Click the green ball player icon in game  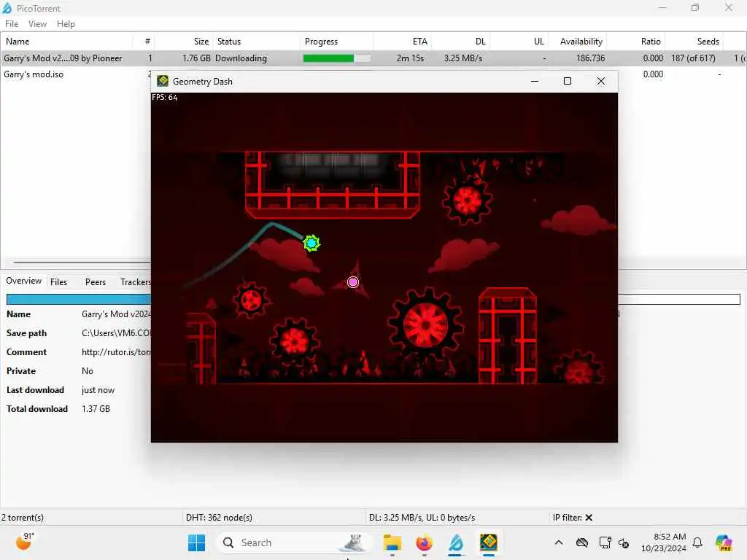(311, 244)
